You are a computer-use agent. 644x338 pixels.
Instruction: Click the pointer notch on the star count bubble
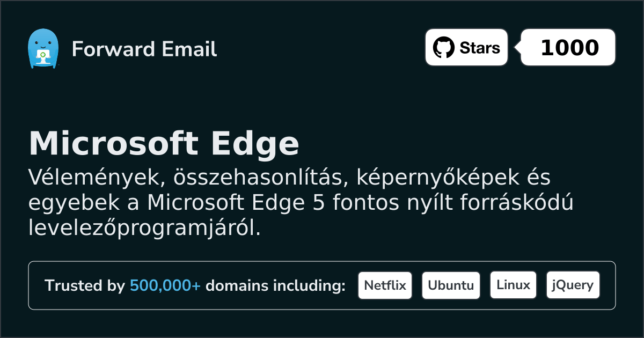point(517,48)
